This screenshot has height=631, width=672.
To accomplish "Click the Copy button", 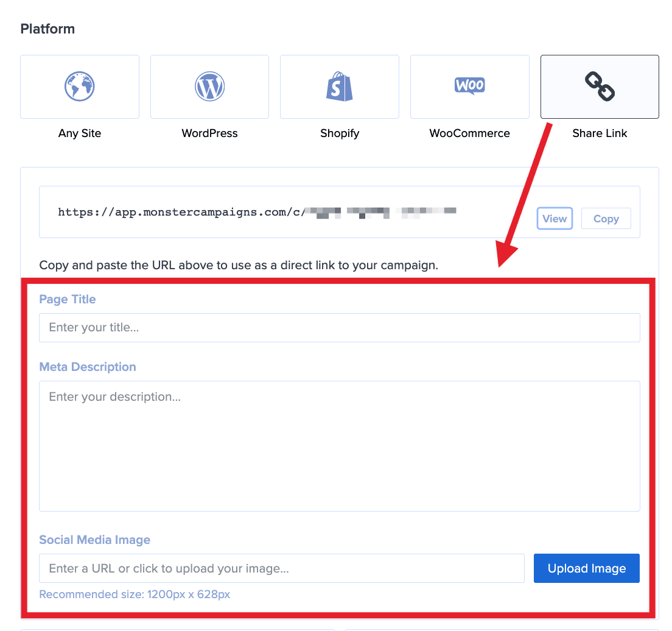I will tap(606, 218).
